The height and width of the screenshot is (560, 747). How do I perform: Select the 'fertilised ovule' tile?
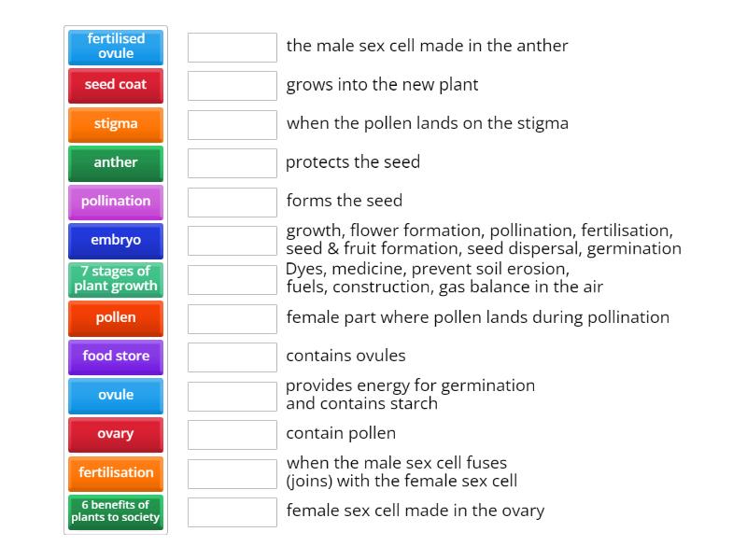(116, 46)
